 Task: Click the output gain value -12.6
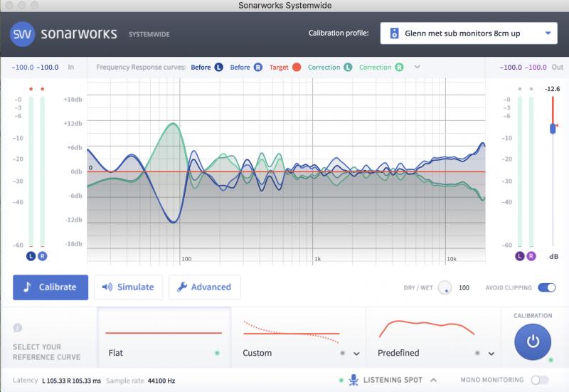tap(553, 89)
